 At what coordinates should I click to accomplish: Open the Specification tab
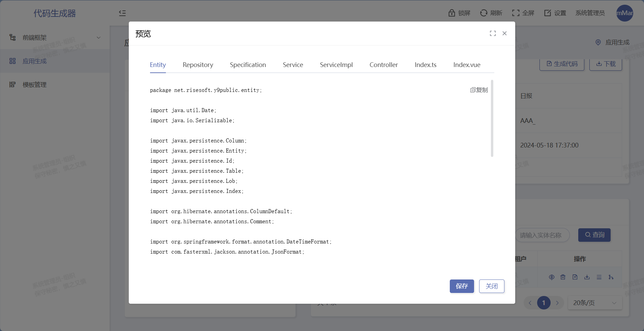[x=248, y=65]
